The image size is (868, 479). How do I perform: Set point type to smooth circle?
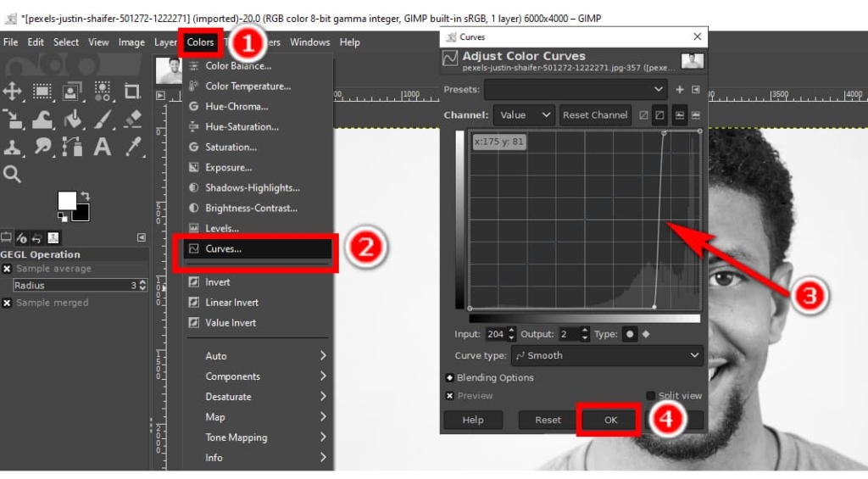[630, 334]
